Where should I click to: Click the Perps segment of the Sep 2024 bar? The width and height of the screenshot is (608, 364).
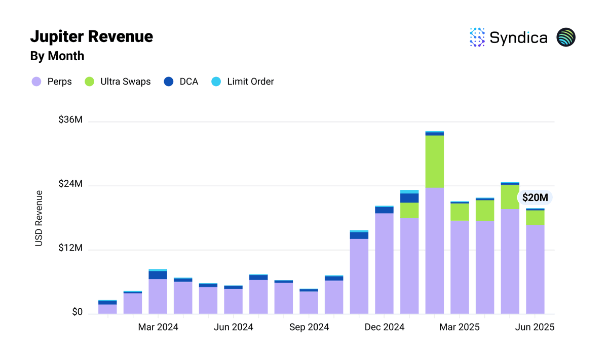309,303
